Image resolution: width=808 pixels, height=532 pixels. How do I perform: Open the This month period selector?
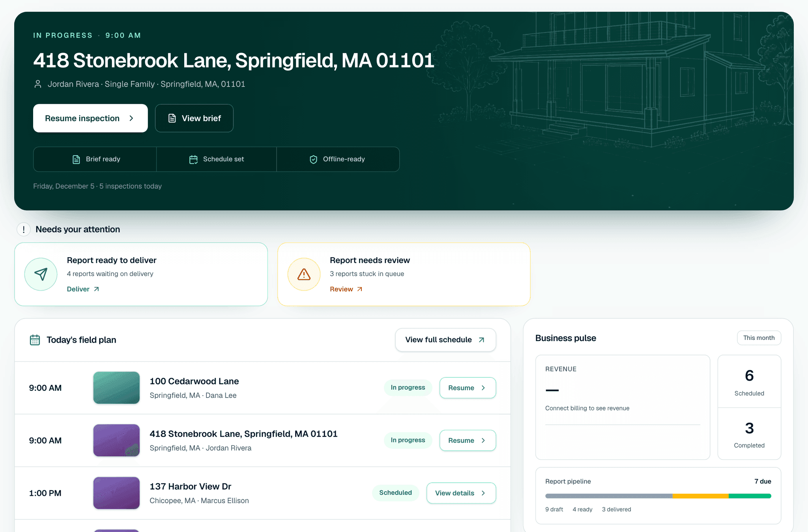coord(759,338)
